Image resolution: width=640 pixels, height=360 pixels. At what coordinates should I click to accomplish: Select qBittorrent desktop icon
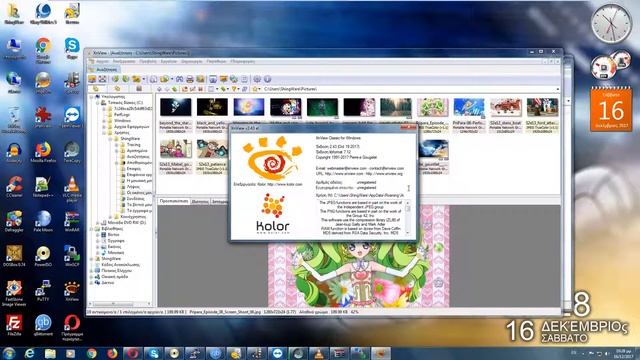click(x=43, y=325)
